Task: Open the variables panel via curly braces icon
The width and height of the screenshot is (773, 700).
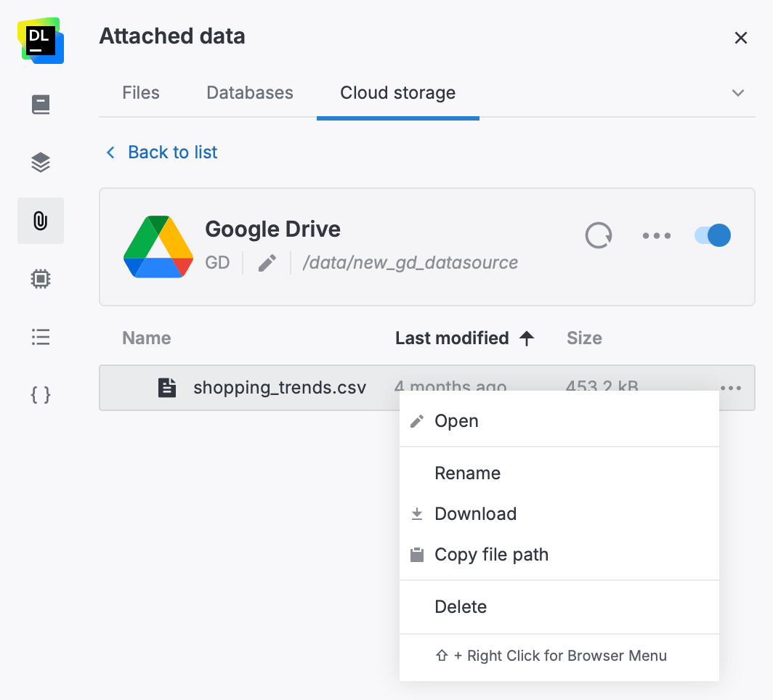Action: coord(40,395)
